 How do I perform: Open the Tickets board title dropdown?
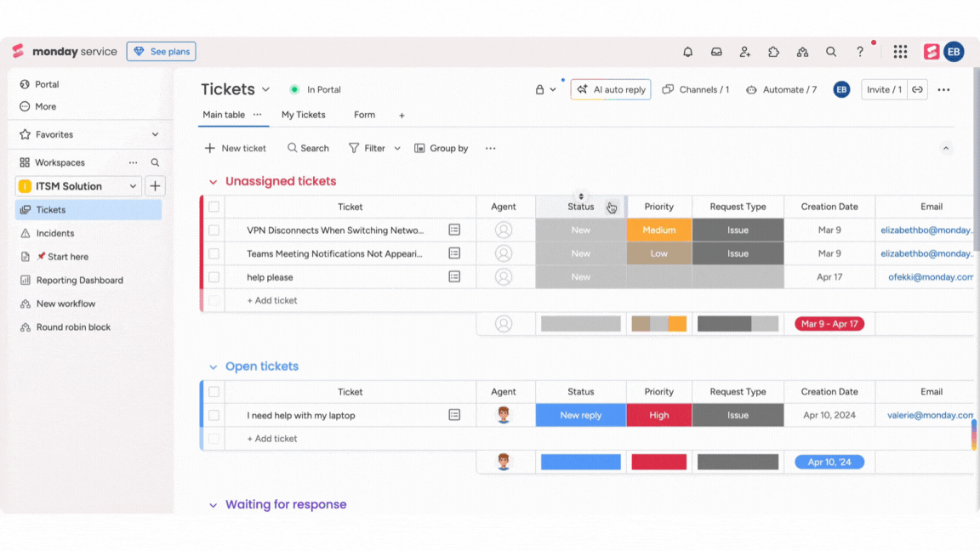click(265, 89)
